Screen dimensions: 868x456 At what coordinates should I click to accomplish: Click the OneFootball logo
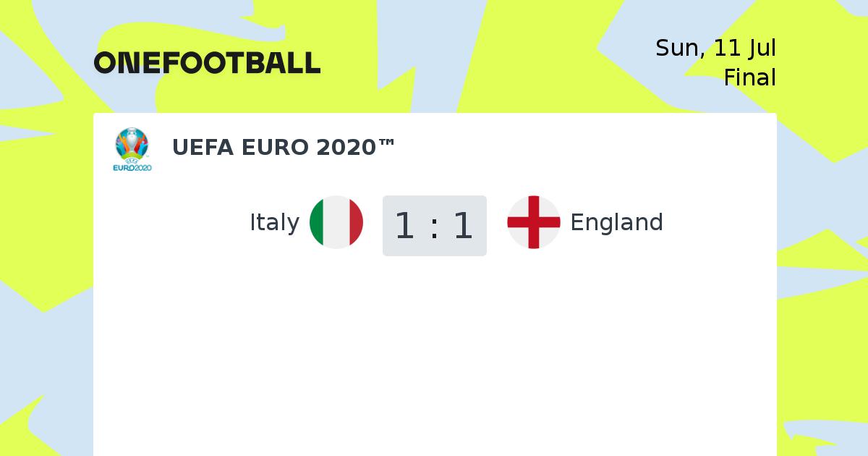point(207,62)
